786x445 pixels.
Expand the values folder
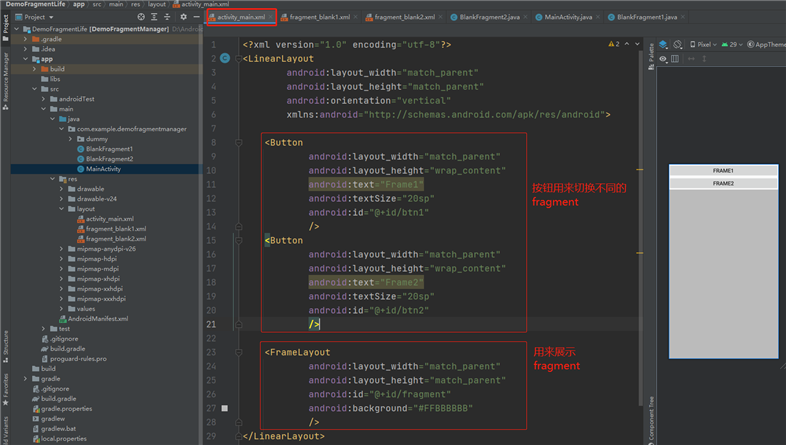[x=61, y=309]
